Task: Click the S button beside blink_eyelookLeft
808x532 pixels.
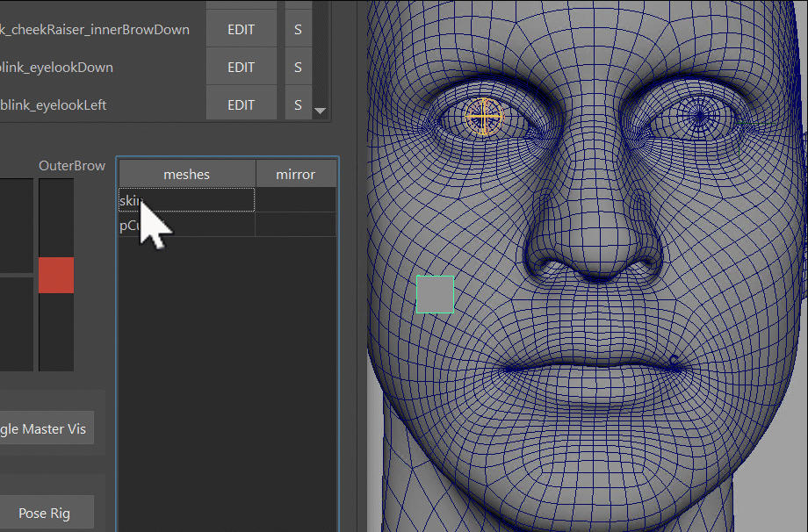Action: point(298,104)
